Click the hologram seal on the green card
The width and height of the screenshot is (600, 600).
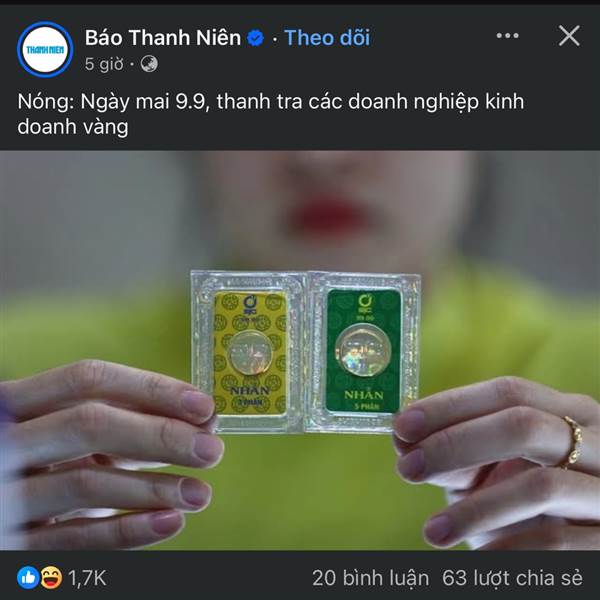(x=363, y=350)
